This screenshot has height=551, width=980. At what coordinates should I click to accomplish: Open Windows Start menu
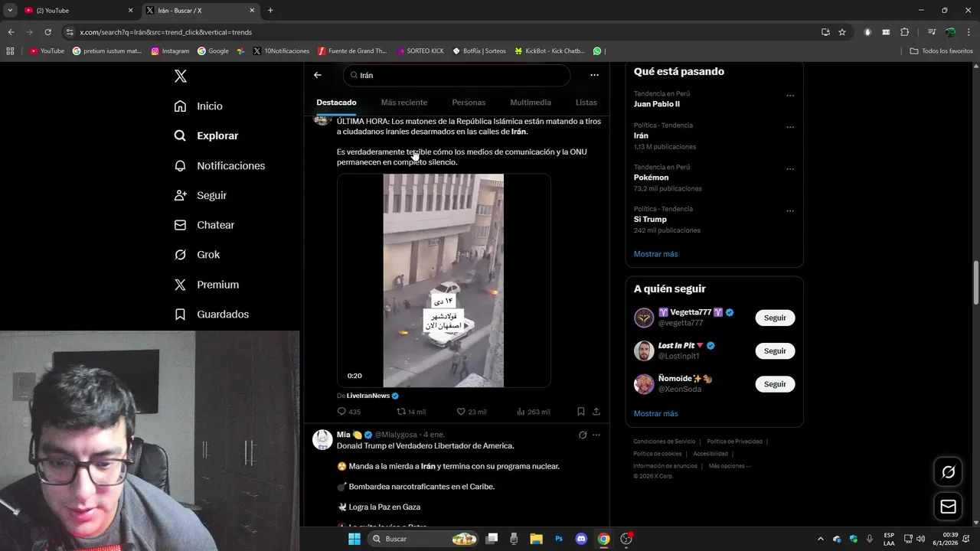[354, 539]
